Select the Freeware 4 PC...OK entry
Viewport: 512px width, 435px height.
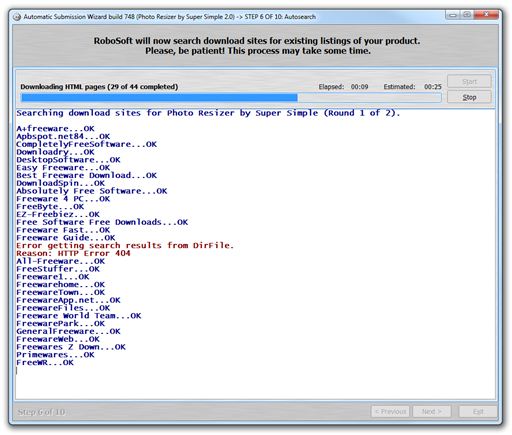(x=63, y=199)
